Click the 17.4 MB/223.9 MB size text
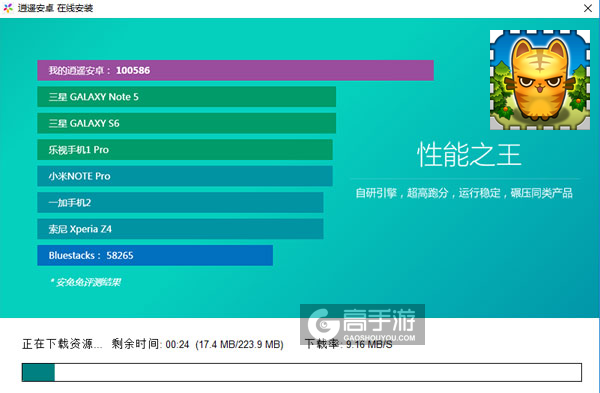The height and width of the screenshot is (393, 600). pos(239,344)
